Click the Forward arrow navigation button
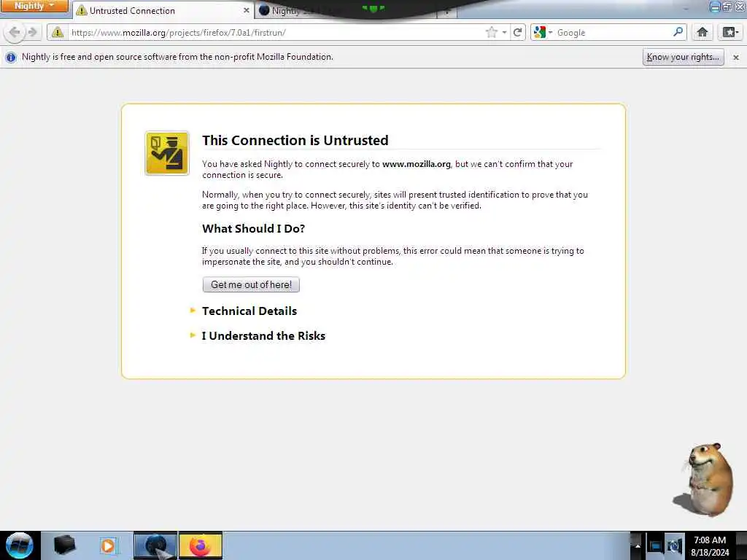 (33, 32)
